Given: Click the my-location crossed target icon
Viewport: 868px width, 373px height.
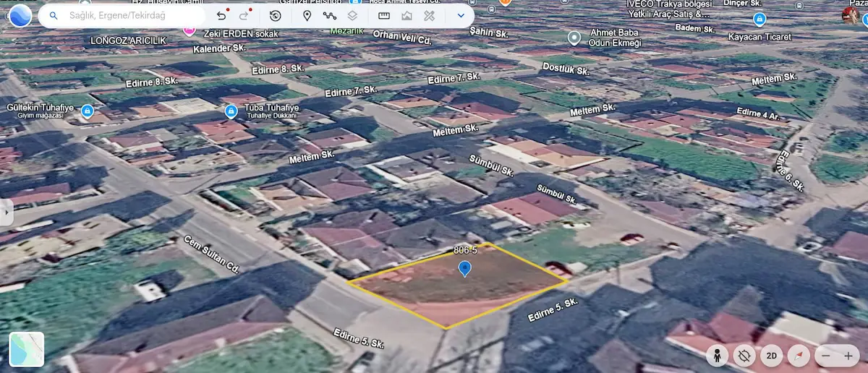Looking at the screenshot, I should [x=744, y=355].
